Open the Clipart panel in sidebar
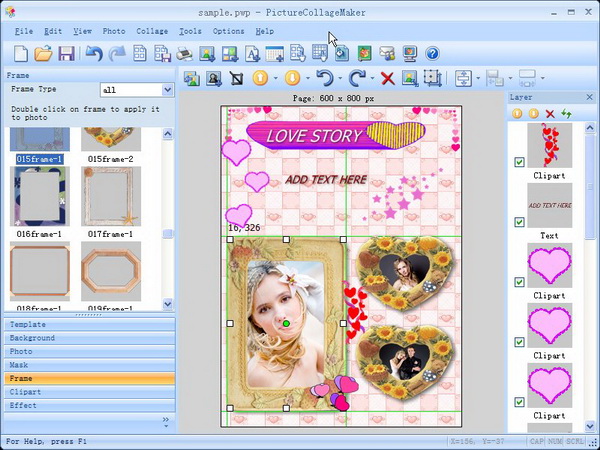 point(24,392)
